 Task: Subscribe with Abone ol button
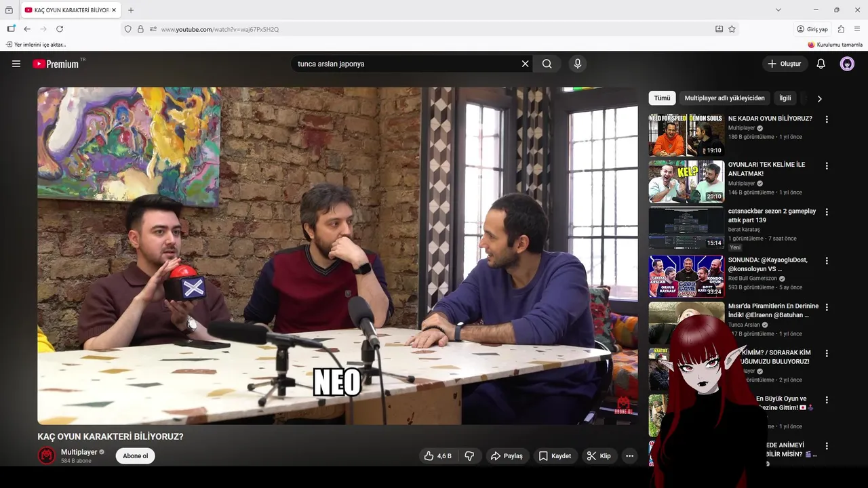click(136, 456)
